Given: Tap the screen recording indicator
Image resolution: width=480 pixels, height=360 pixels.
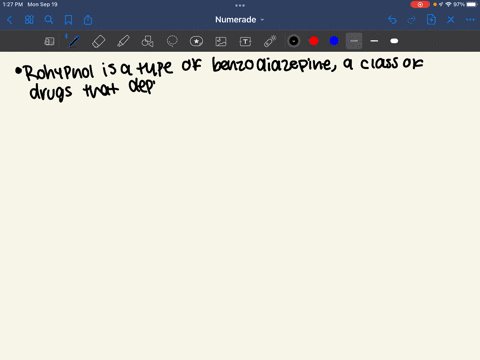Looking at the screenshot, I should coord(420,4).
